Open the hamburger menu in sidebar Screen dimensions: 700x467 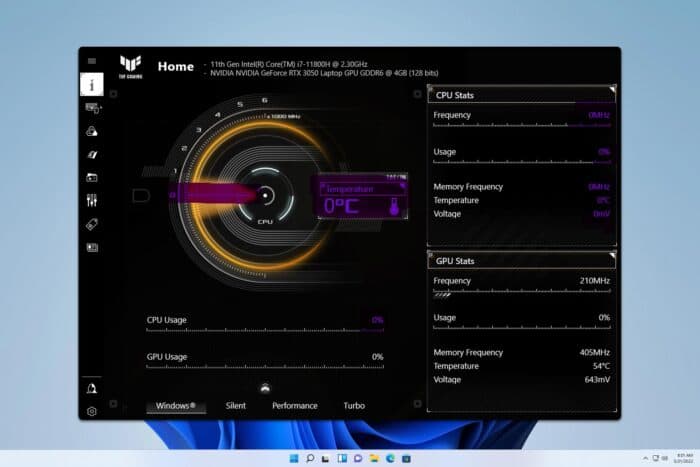92,61
